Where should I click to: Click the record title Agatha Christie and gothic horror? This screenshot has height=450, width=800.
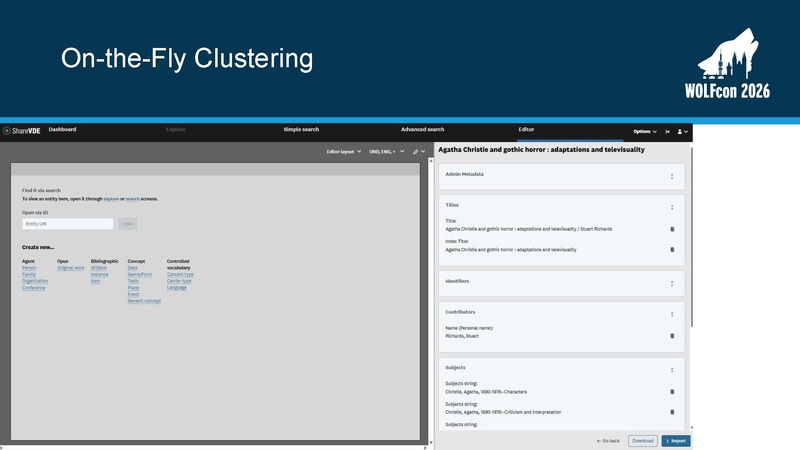[x=541, y=149]
